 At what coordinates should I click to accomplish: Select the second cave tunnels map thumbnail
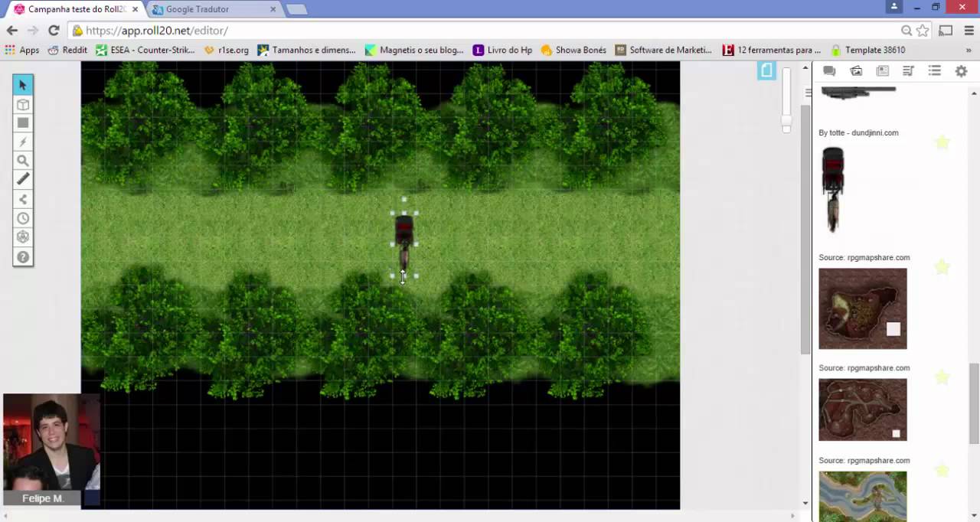(863, 409)
